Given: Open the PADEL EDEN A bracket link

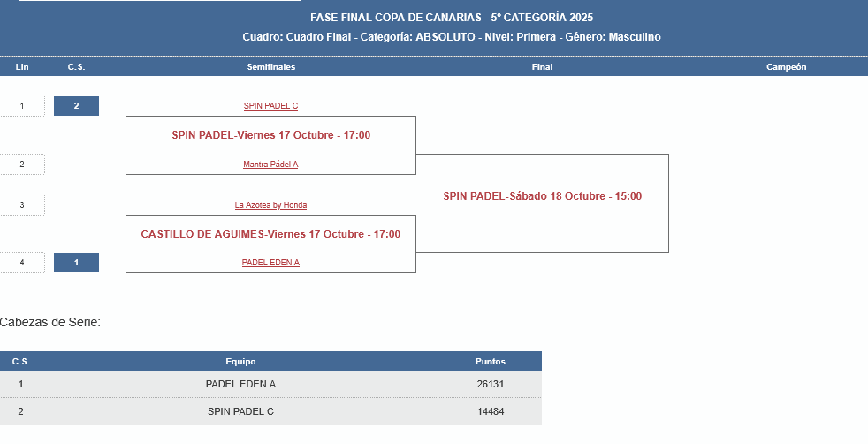Looking at the screenshot, I should pos(270,263).
